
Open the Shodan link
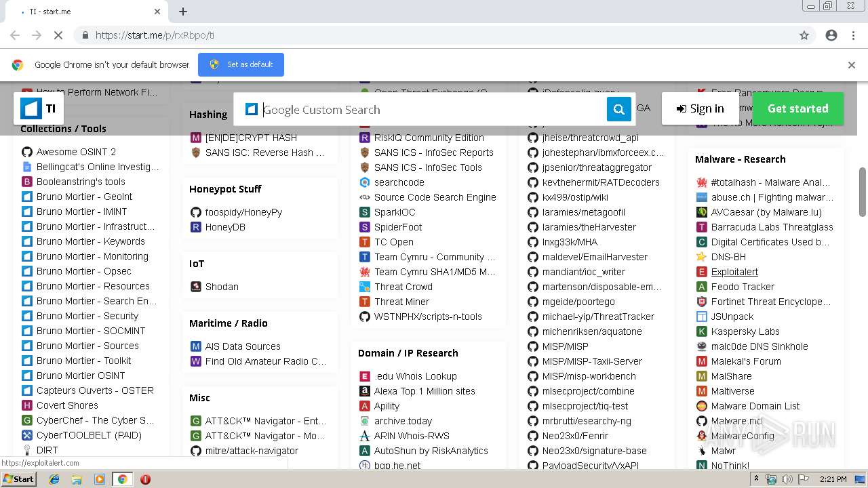click(x=222, y=287)
